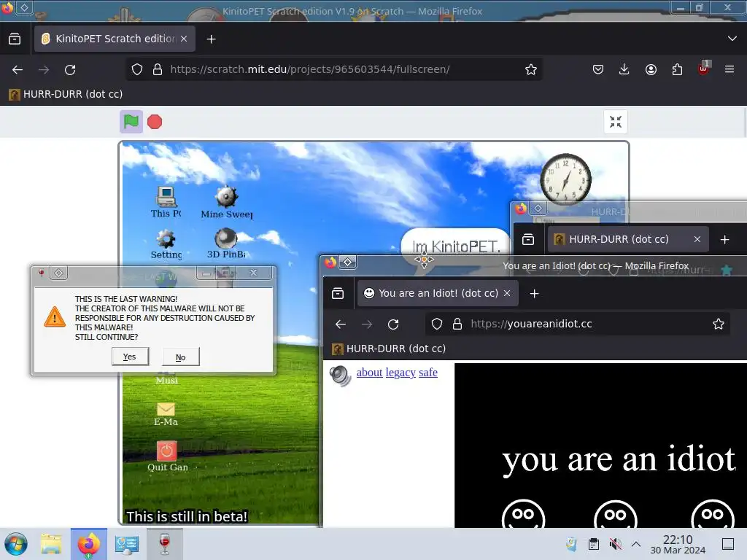Select HURR-DURR tab in background window
The width and height of the screenshot is (747, 560).
pos(628,239)
